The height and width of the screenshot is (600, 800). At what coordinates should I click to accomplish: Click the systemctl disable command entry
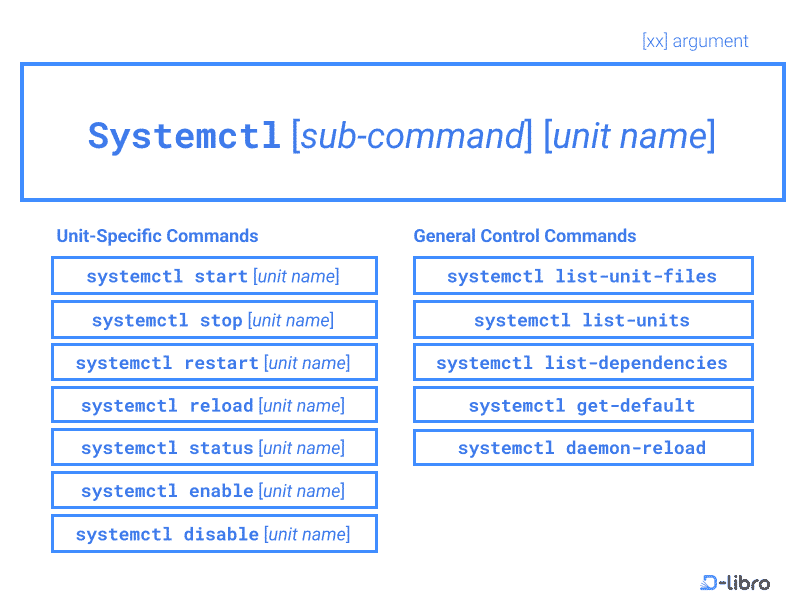214,533
